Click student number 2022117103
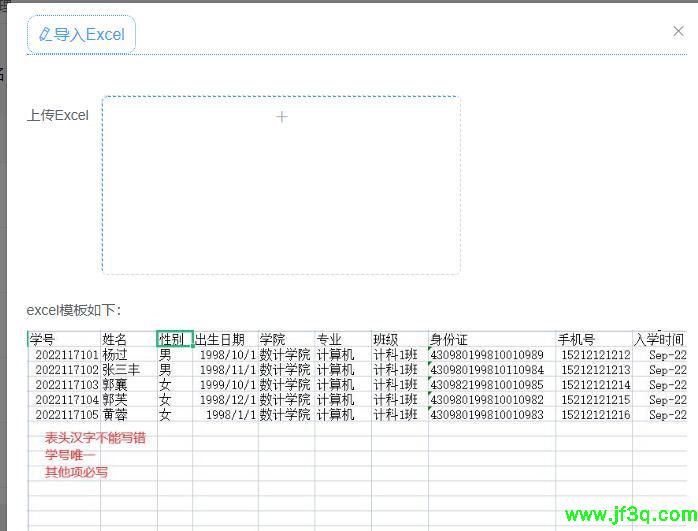The width and height of the screenshot is (698, 531). (67, 385)
